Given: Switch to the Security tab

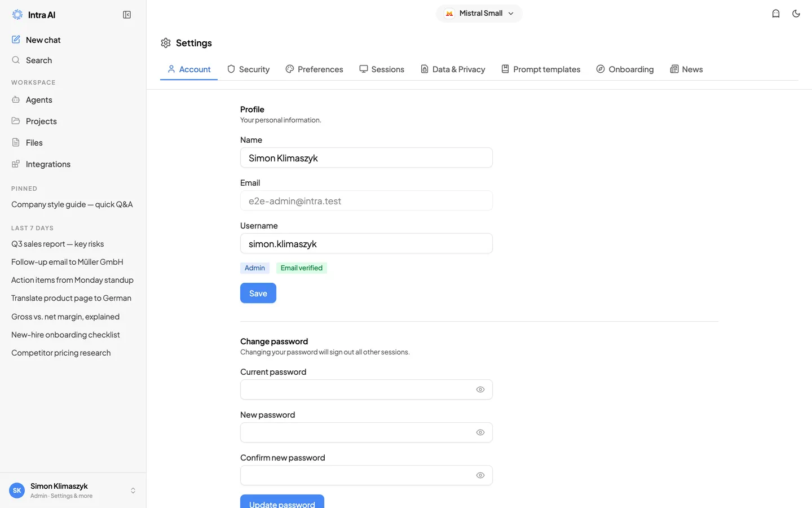Looking at the screenshot, I should 249,69.
